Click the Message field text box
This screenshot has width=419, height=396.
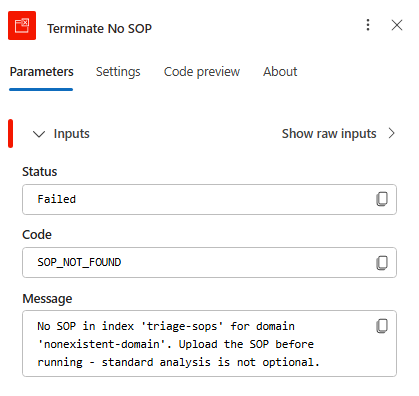(209, 344)
